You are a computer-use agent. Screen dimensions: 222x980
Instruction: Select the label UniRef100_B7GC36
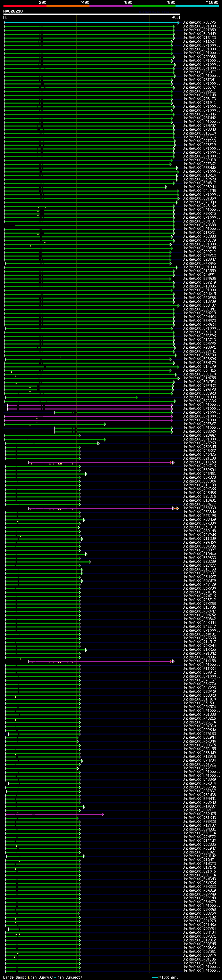coord(199,401)
